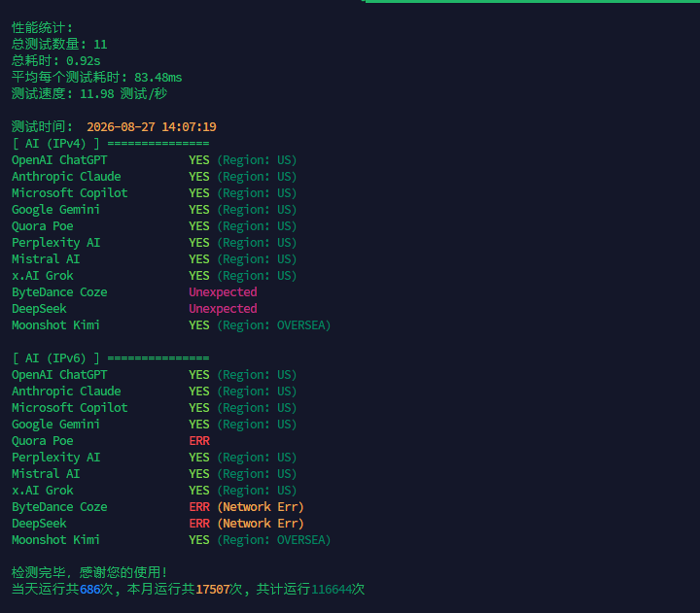This screenshot has height=613, width=700.
Task: Click Mistral AI under the IPv6 section
Action: pyautogui.click(x=46, y=473)
